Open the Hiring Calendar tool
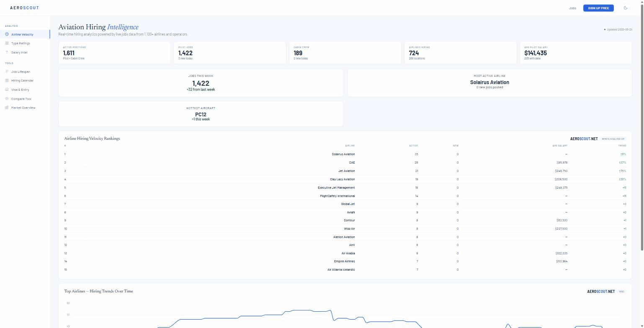Screen dimensions: 644x328 click(x=25, y=80)
